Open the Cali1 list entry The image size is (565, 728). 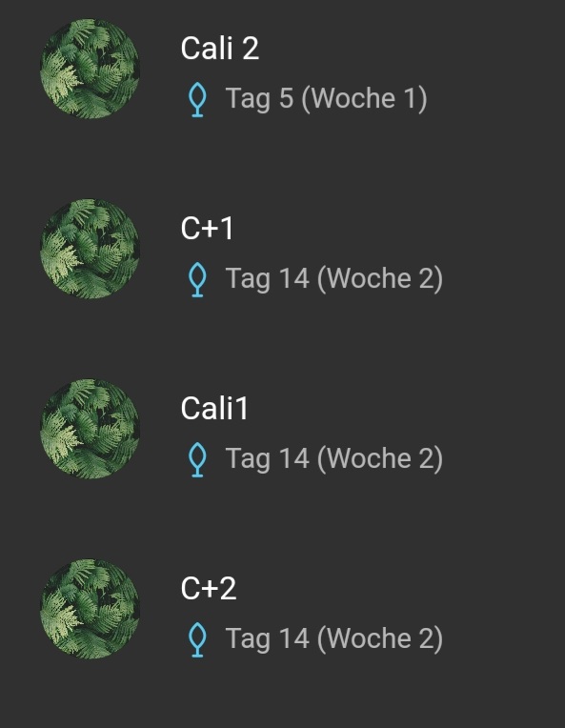(x=282, y=429)
